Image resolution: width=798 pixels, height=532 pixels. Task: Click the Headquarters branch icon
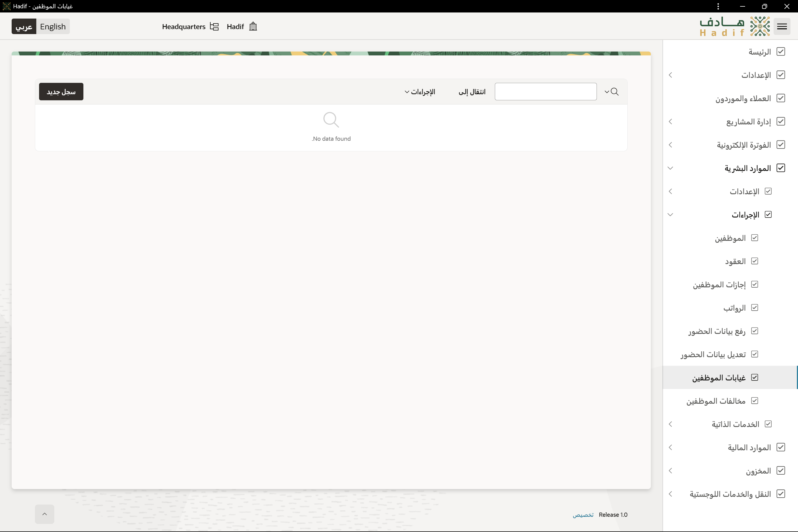(x=214, y=27)
